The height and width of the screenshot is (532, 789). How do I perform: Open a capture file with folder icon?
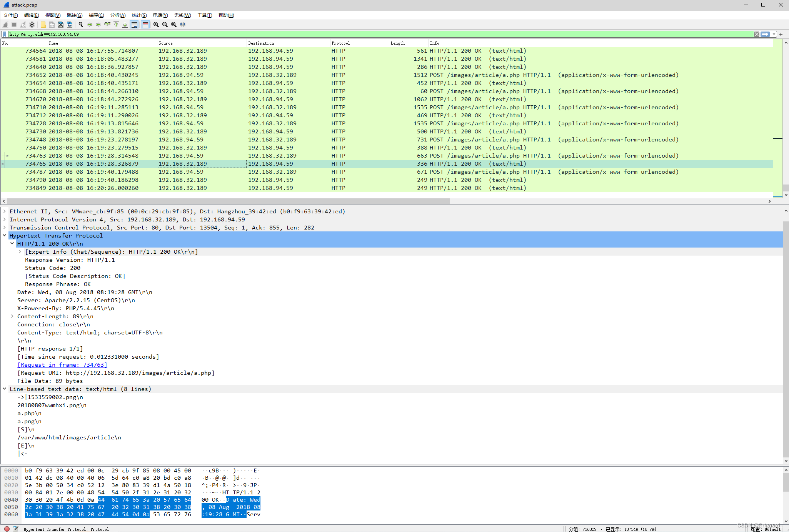[43, 25]
